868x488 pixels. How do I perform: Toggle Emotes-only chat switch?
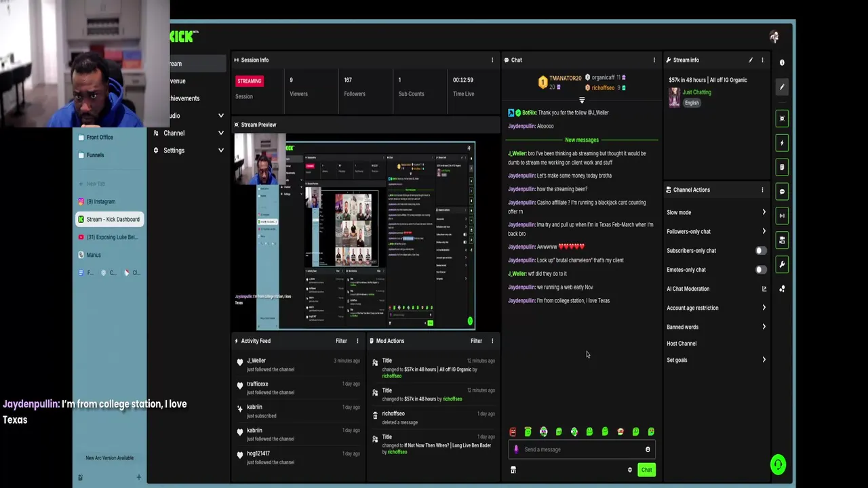[761, 270]
